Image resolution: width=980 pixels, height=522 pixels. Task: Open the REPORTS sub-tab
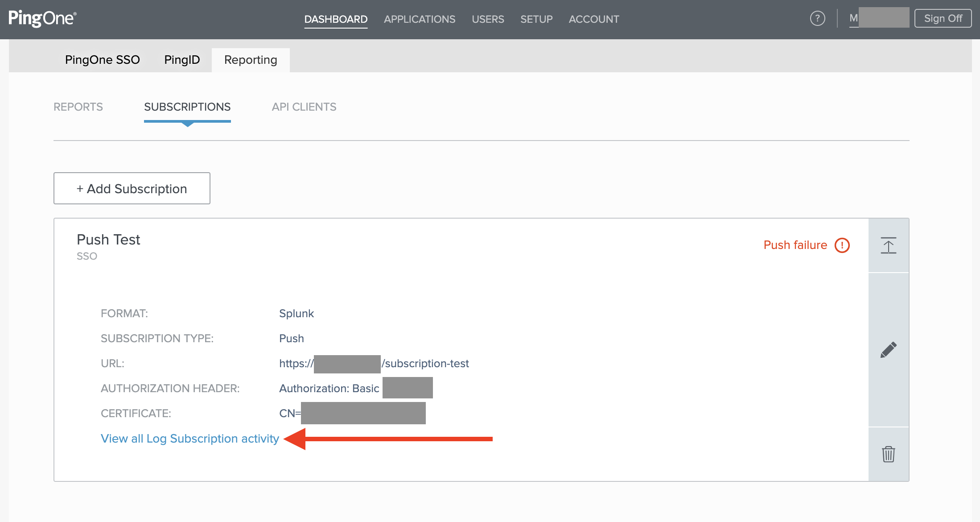coord(78,107)
